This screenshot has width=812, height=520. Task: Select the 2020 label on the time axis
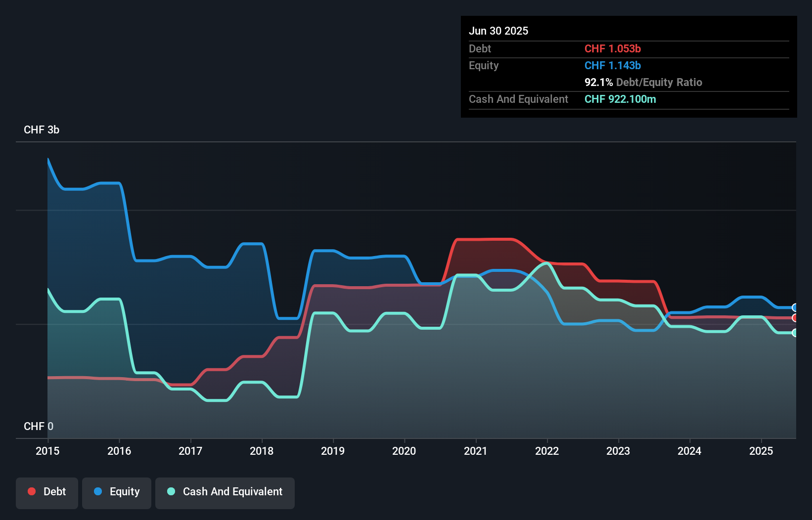[404, 451]
